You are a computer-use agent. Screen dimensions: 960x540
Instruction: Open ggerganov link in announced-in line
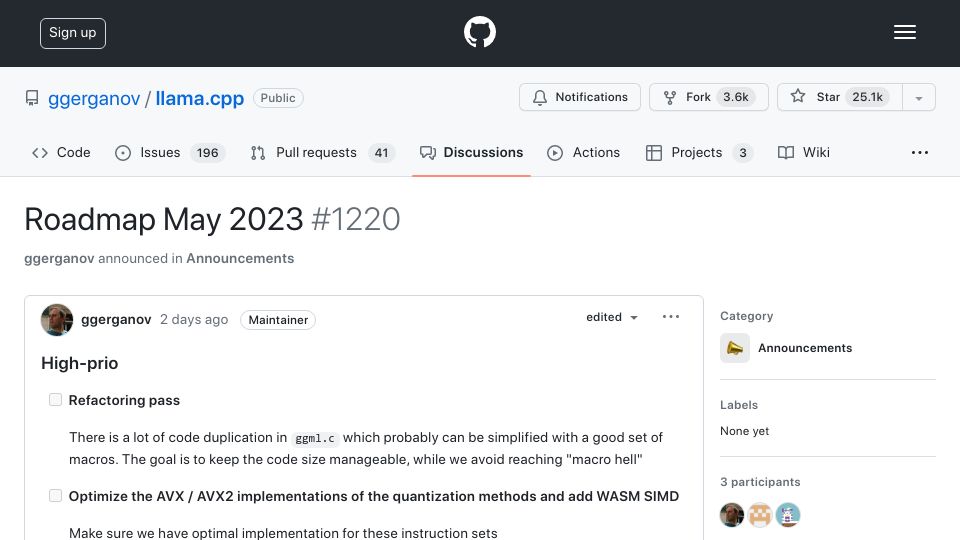point(59,258)
